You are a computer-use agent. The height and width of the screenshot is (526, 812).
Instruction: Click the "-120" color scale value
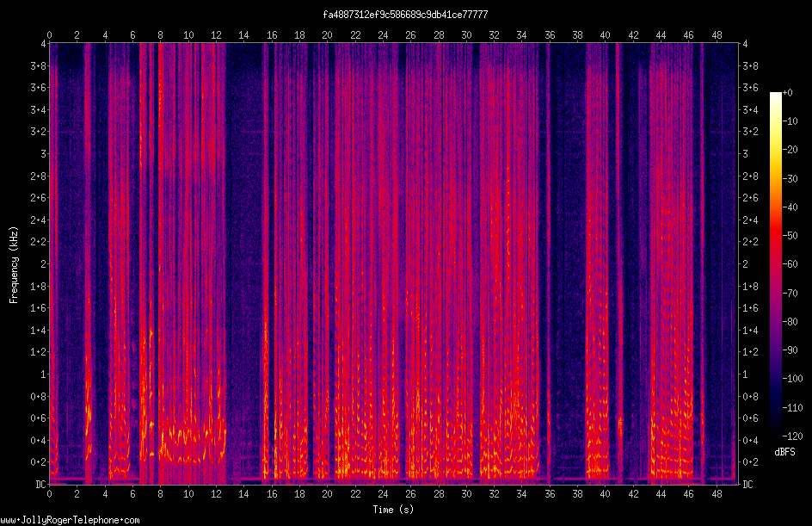pos(793,436)
